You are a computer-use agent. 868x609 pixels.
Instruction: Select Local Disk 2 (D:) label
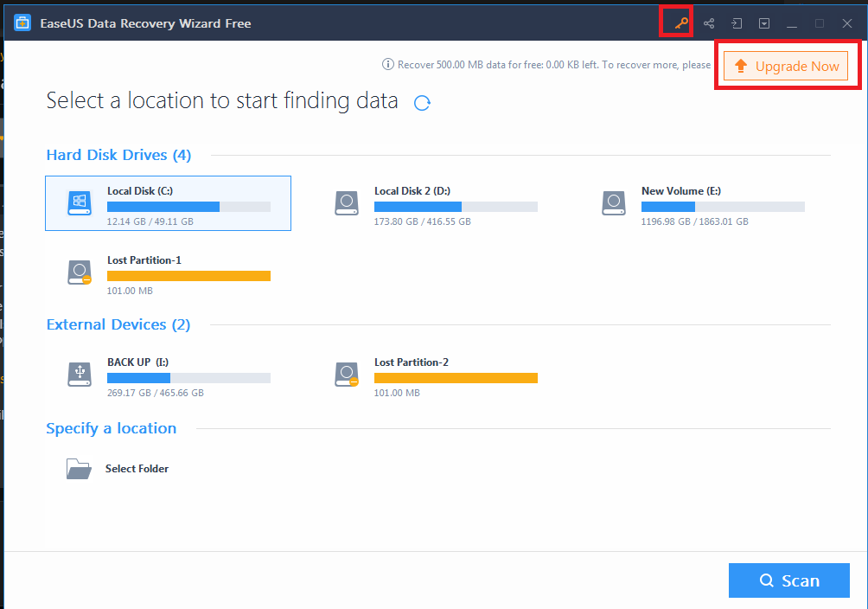point(412,190)
